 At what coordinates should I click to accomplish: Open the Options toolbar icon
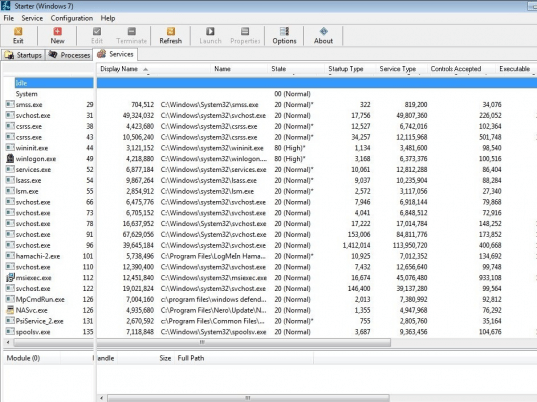pos(284,36)
